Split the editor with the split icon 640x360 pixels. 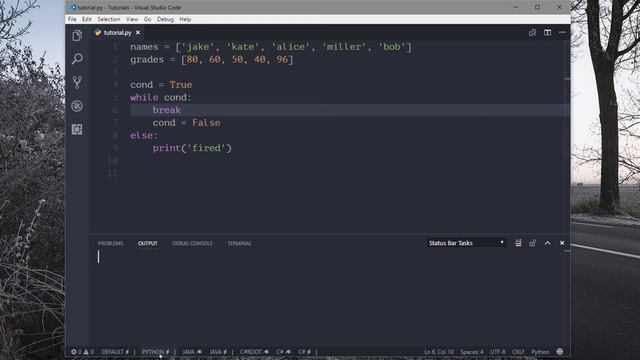547,33
